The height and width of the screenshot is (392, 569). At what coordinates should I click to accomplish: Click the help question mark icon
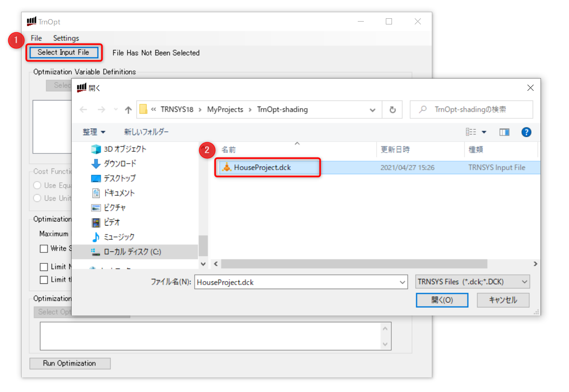[526, 132]
